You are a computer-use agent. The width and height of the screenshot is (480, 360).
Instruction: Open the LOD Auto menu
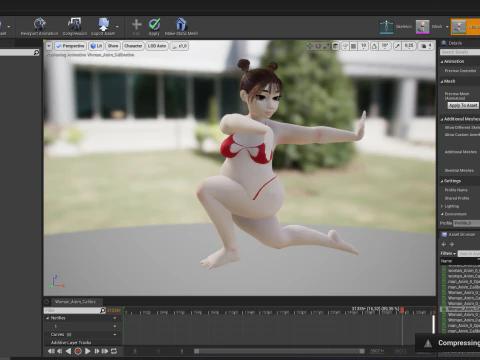[x=157, y=46]
